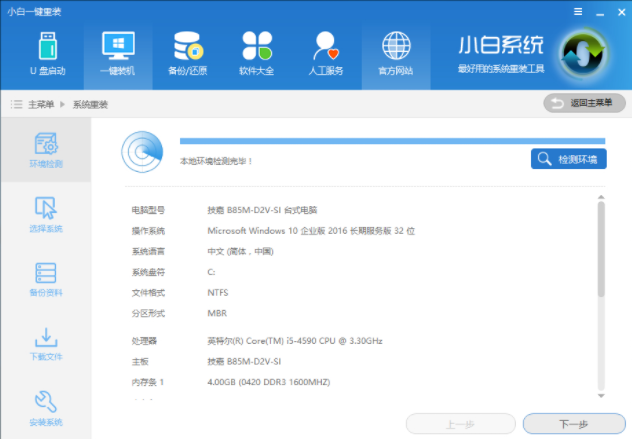Click the 检测环境 detect environment button
The width and height of the screenshot is (632, 439).
click(x=568, y=159)
